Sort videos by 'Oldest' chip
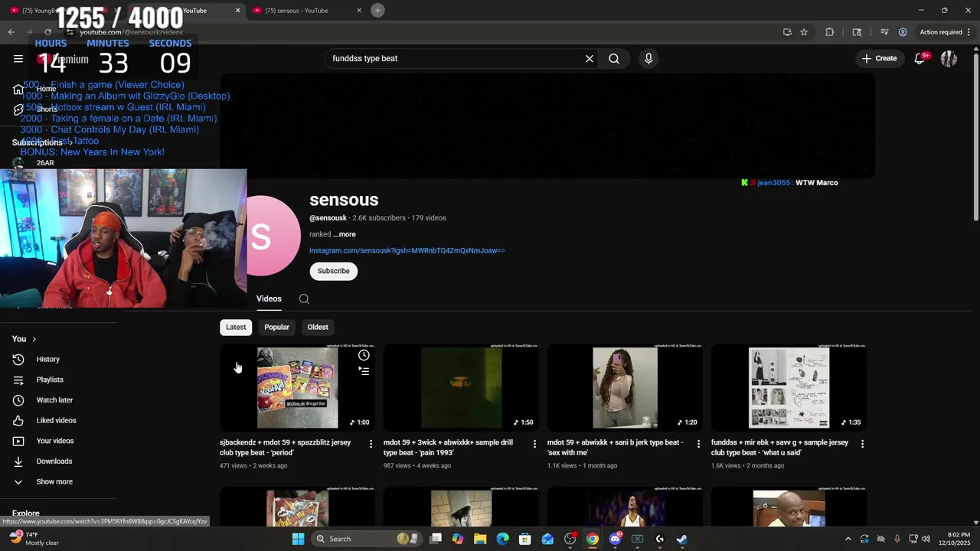 [x=318, y=327]
